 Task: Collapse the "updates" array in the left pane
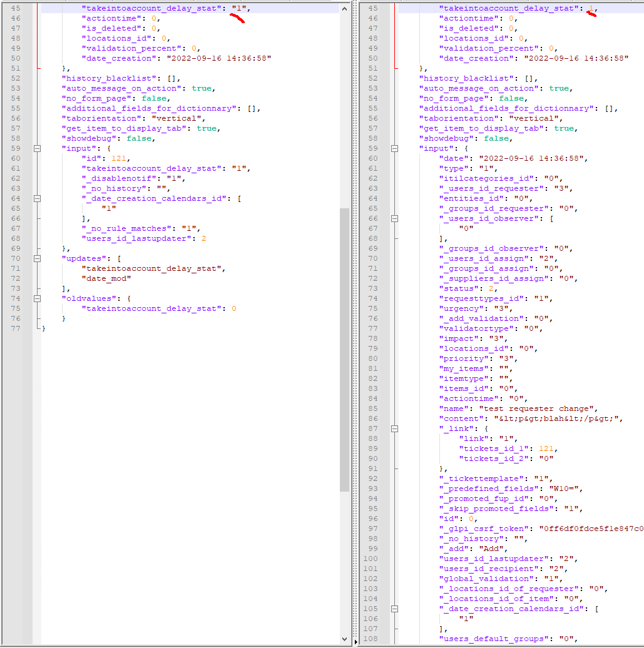click(36, 258)
